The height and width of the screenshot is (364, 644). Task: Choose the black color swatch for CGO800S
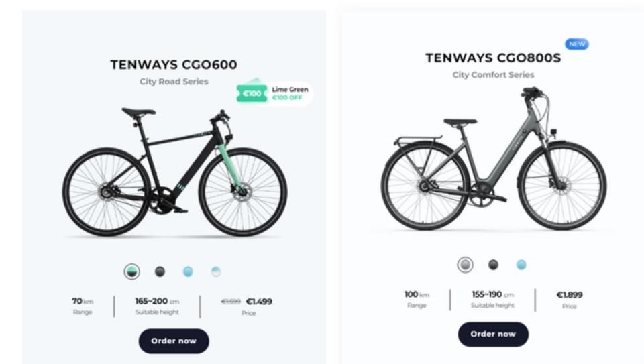pyautogui.click(x=493, y=265)
